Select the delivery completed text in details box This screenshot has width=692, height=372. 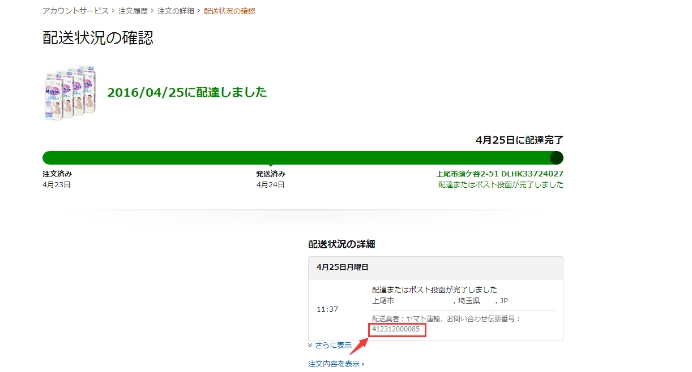(434, 289)
